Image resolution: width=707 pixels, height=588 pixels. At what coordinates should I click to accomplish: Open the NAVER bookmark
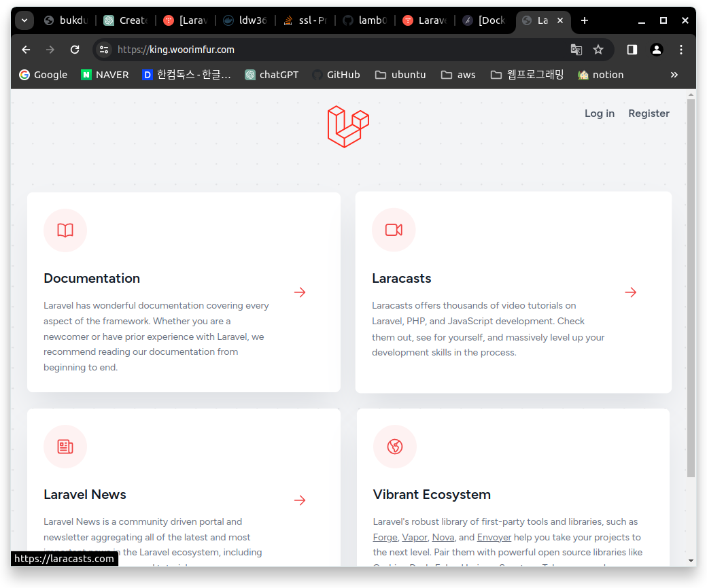pos(105,75)
